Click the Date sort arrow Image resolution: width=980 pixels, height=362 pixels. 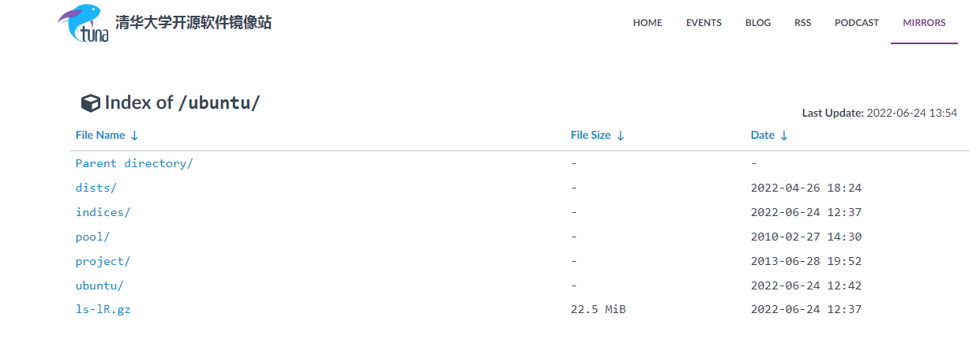click(784, 136)
